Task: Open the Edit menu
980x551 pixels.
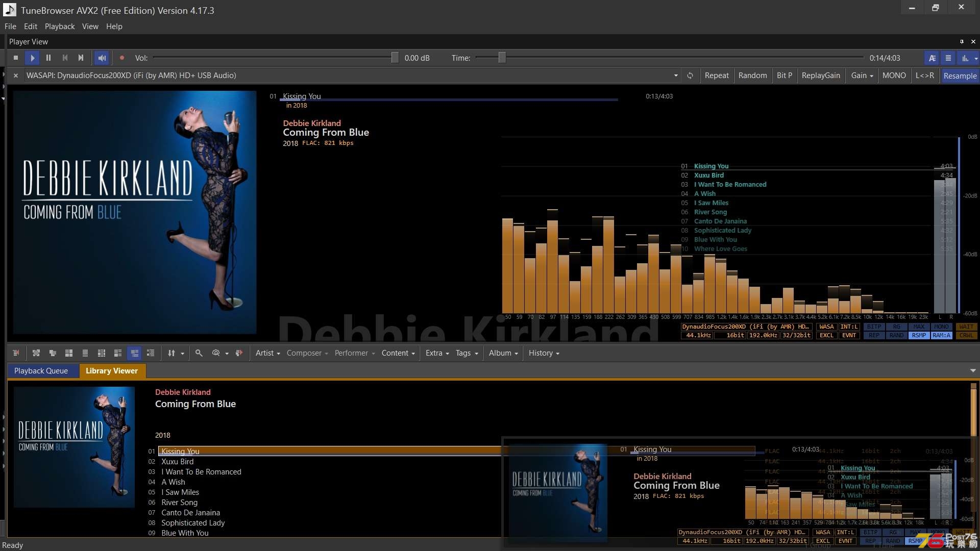Action: tap(31, 27)
